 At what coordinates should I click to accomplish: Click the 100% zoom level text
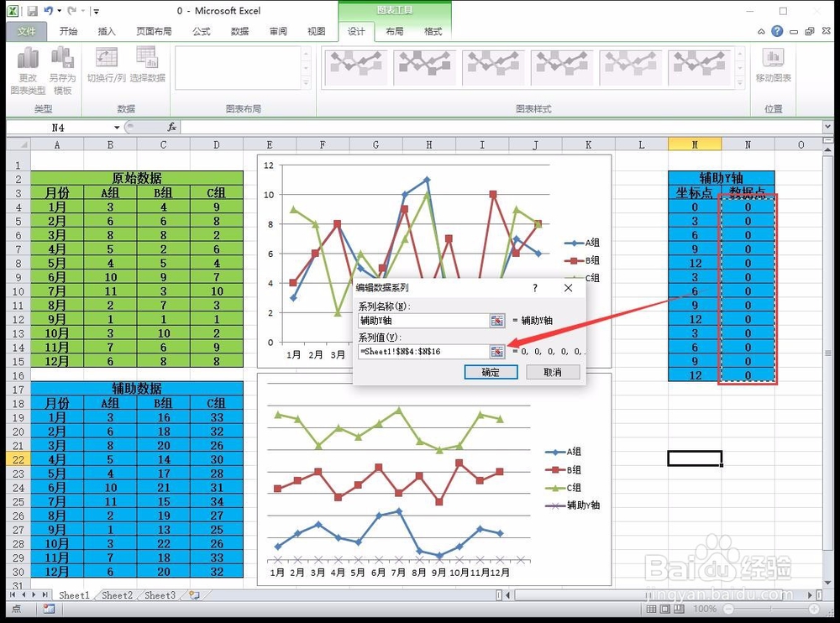coord(705,609)
